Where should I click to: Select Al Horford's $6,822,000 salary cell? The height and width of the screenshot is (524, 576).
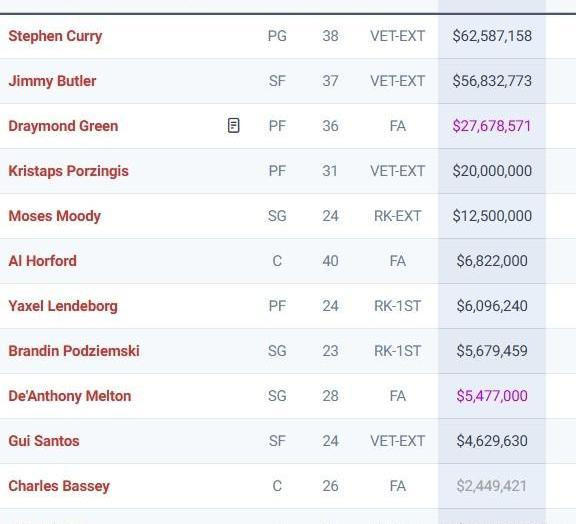click(492, 261)
